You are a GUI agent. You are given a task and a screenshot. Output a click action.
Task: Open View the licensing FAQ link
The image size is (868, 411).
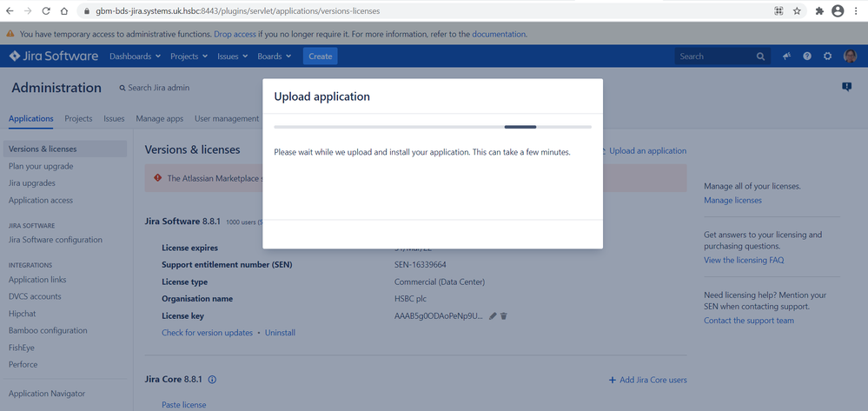(x=744, y=260)
